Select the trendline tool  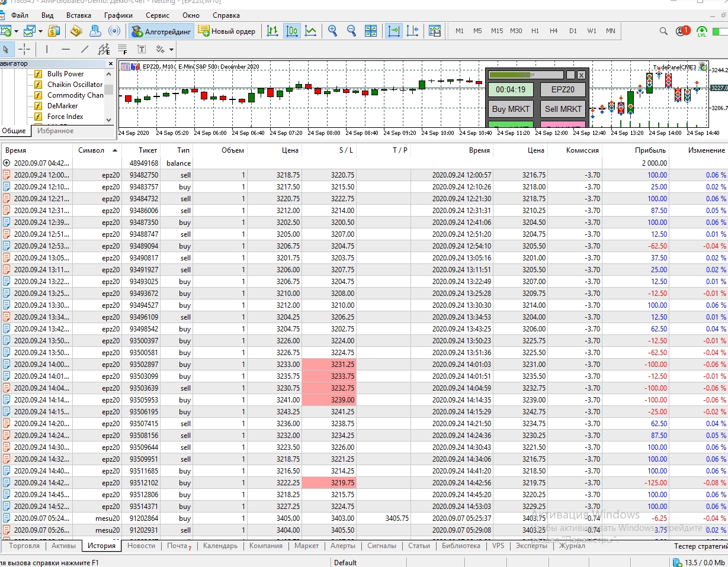click(x=85, y=49)
